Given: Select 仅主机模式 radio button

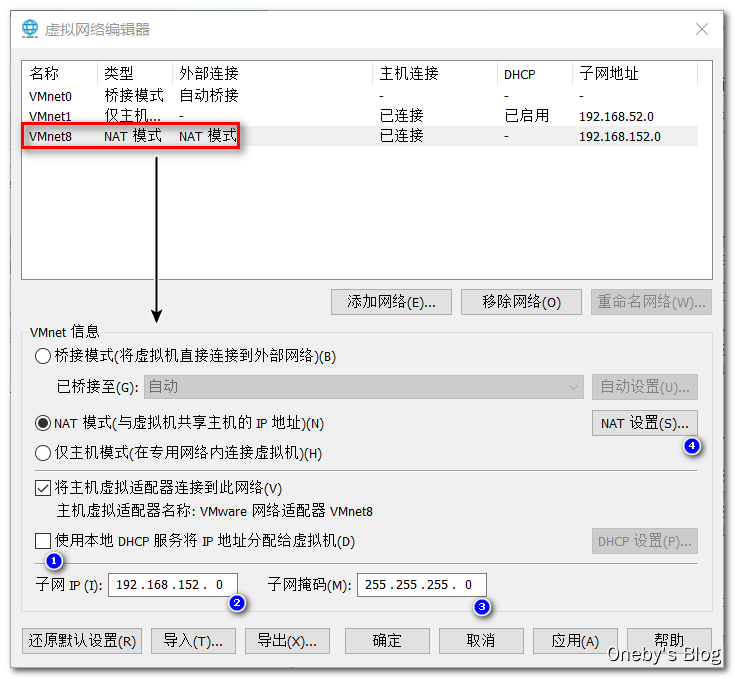Looking at the screenshot, I should pos(43,453).
